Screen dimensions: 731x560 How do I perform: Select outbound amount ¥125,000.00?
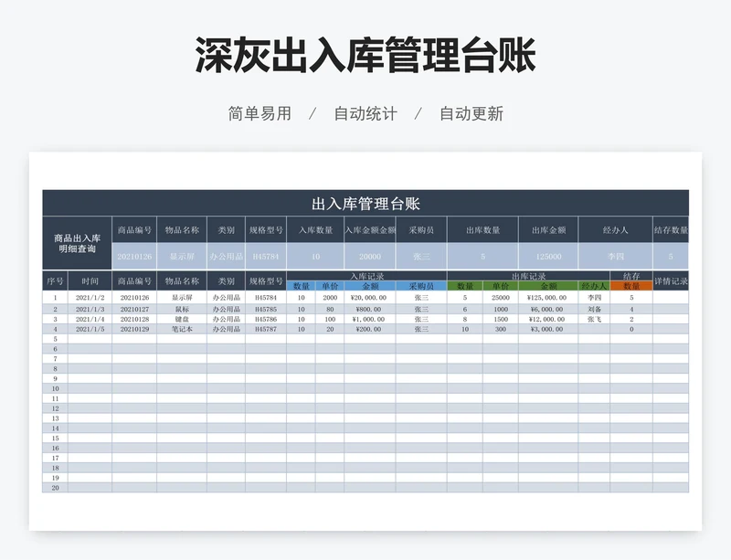tap(546, 298)
